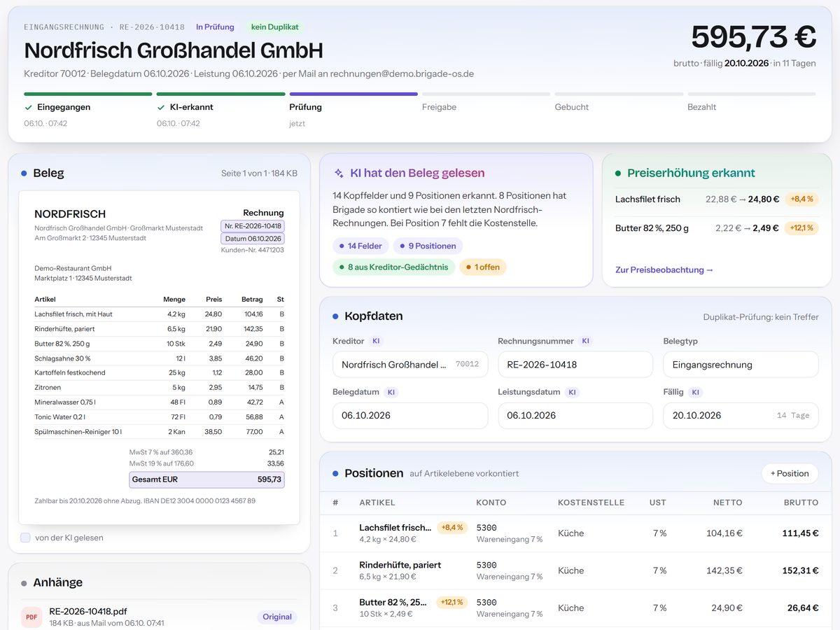The height and width of the screenshot is (630, 840).
Task: Click the grey Gebucht progress bar segment
Action: click(x=619, y=94)
